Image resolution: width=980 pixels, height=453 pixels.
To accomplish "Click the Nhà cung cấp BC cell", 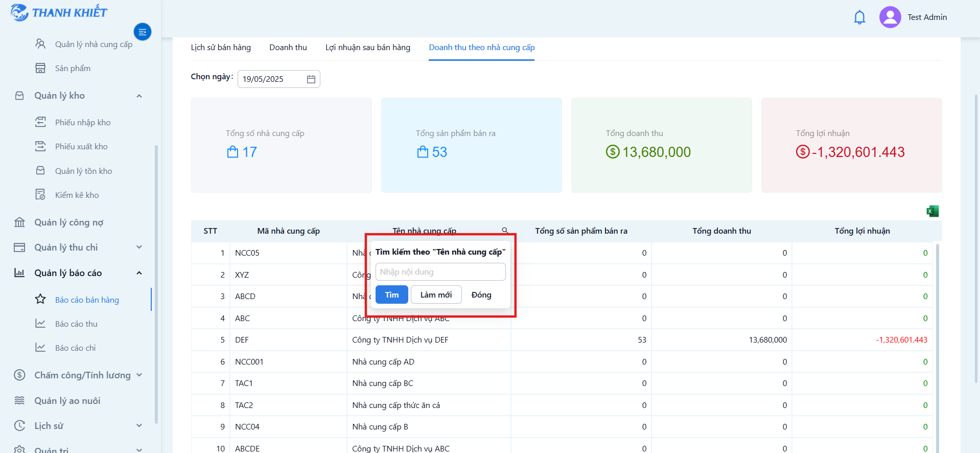I will tap(429, 383).
